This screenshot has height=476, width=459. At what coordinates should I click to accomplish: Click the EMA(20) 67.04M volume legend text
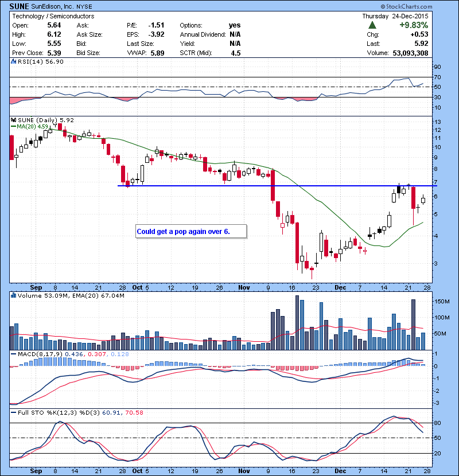pos(99,295)
